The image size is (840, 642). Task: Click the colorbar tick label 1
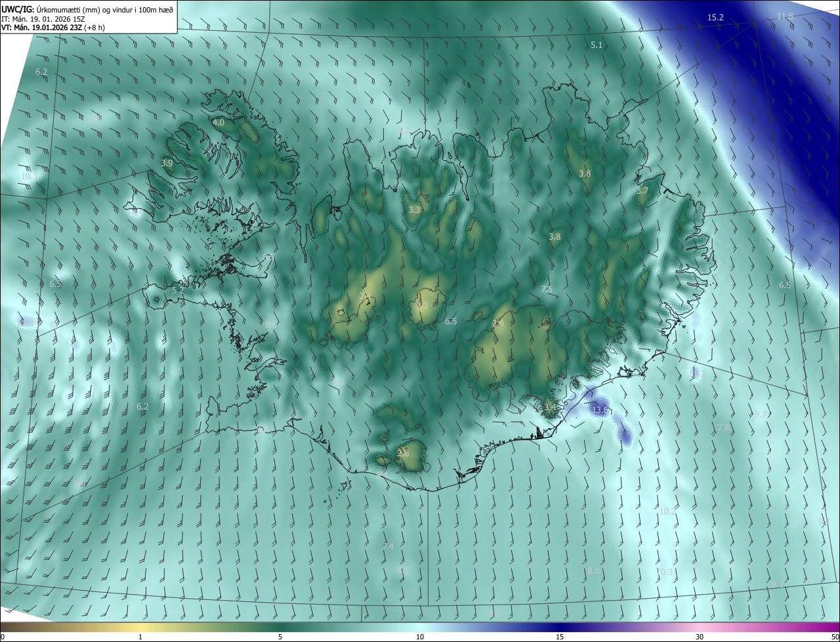[141, 637]
